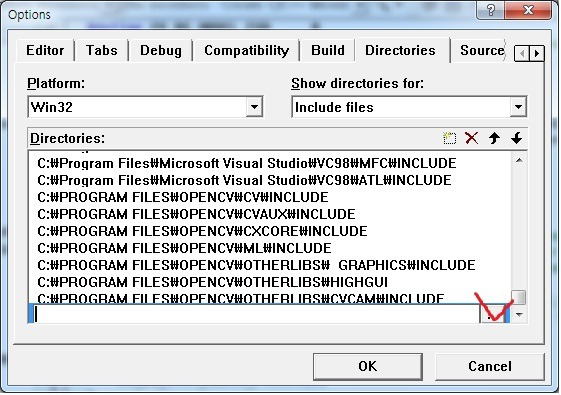
Task: Switch to the Tabs tab
Action: point(102,50)
